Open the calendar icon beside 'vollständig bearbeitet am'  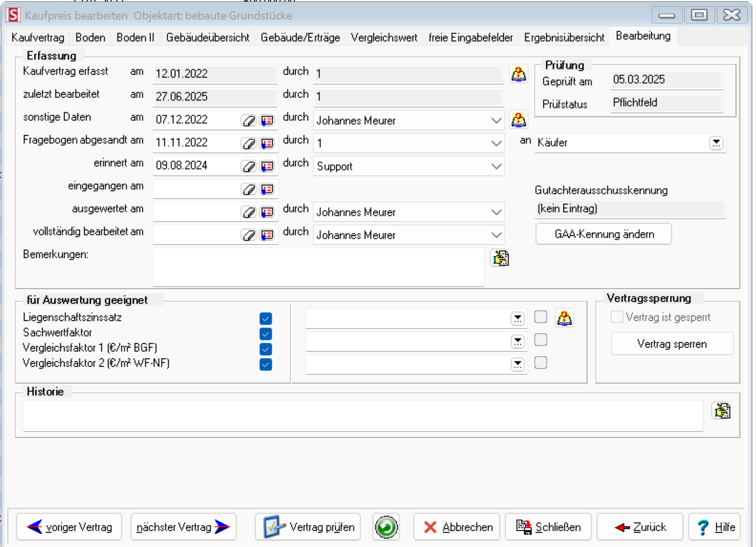267,235
